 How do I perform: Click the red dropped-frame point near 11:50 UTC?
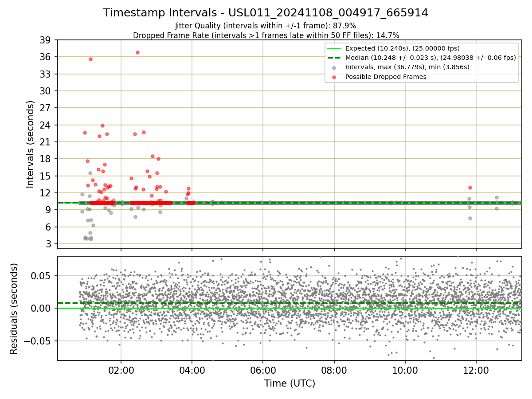point(470,188)
